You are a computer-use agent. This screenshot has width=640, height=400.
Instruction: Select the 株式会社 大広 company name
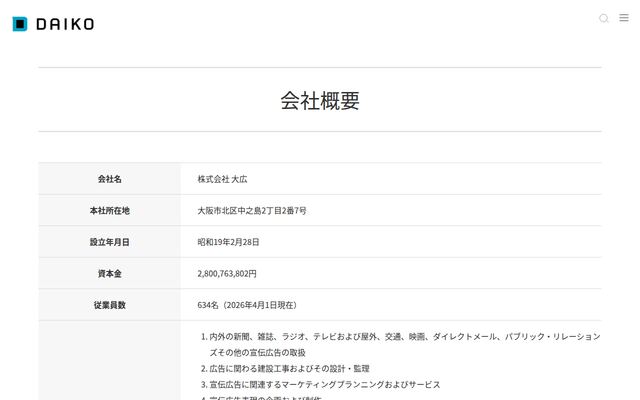[x=222, y=179]
